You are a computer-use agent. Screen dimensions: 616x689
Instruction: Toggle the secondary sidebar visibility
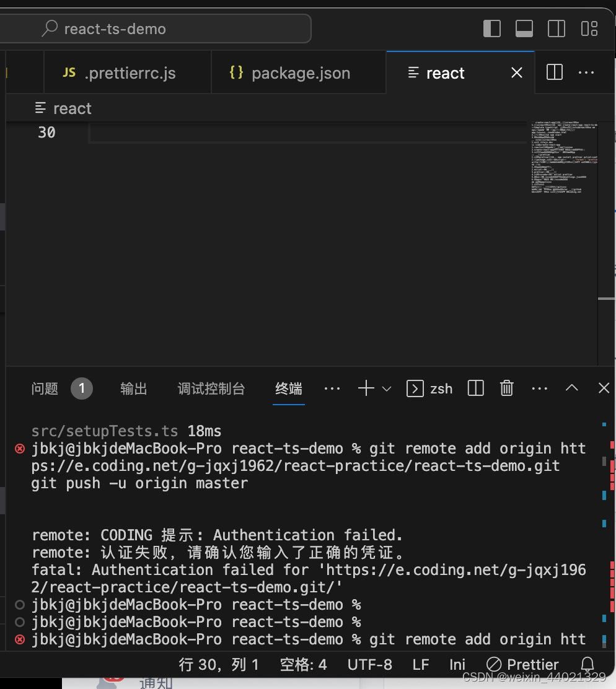[x=556, y=29]
